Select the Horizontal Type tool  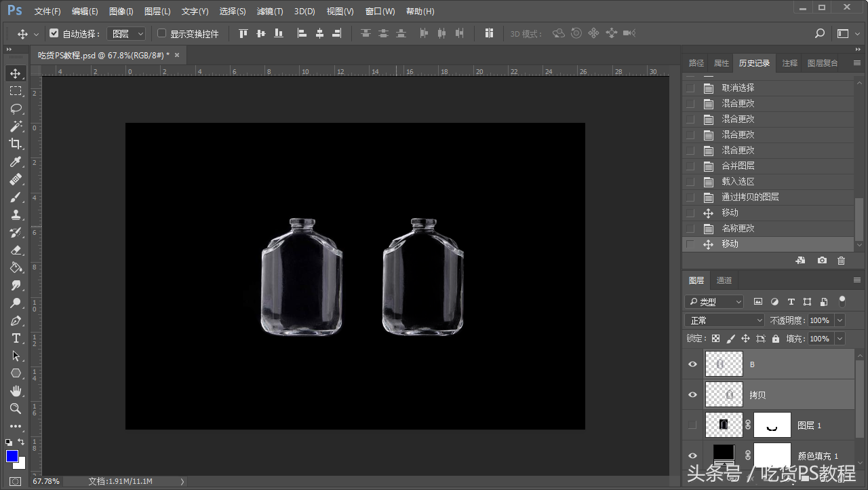point(16,338)
